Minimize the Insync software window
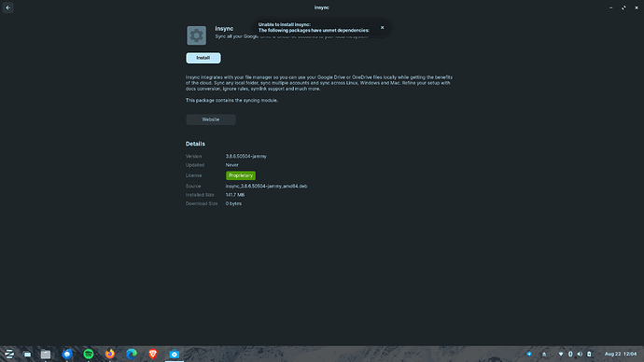 pos(611,7)
